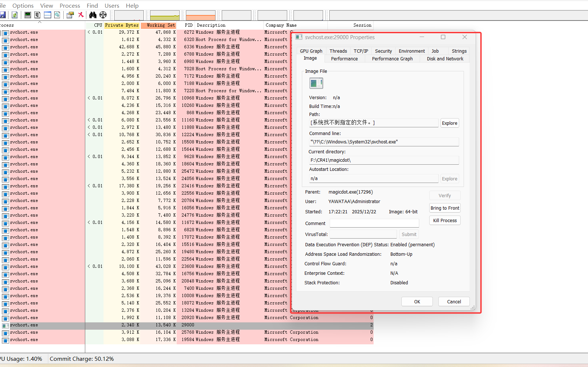Sort by the Working Set column header
This screenshot has height=367, width=588.
coord(158,25)
